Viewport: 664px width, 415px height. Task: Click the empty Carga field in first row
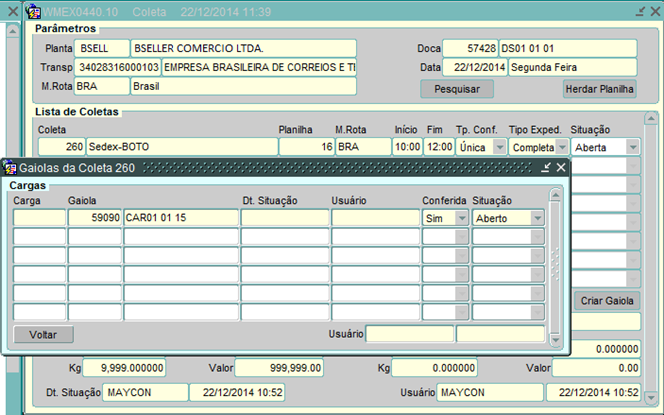[x=39, y=218]
